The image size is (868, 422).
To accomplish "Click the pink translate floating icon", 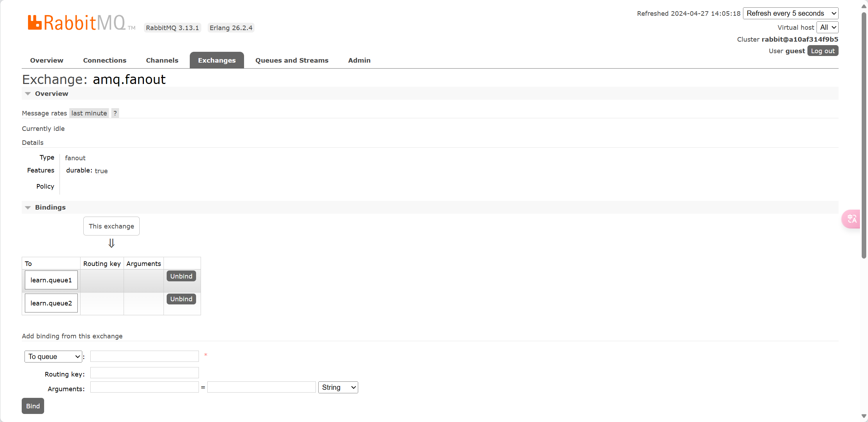I will click(852, 219).
